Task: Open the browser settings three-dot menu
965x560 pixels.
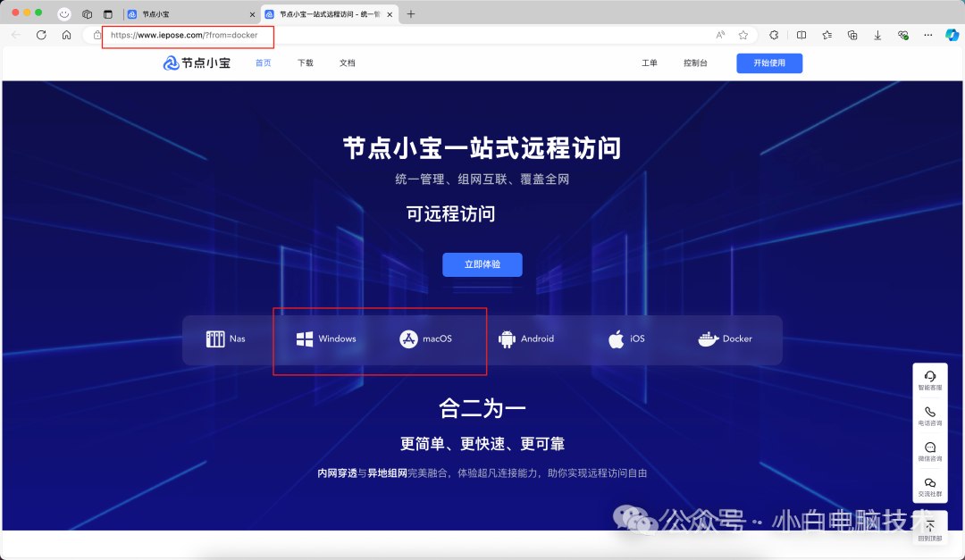Action: pos(927,37)
